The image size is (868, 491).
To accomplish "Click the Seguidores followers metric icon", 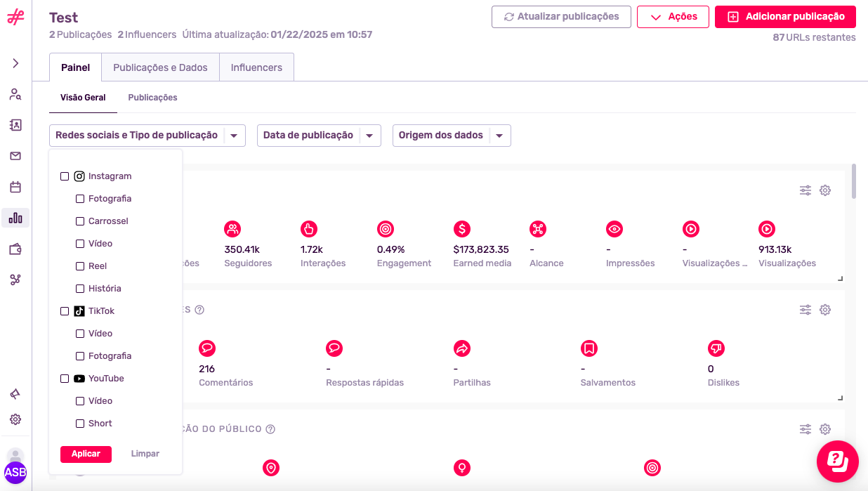I will tap(232, 228).
